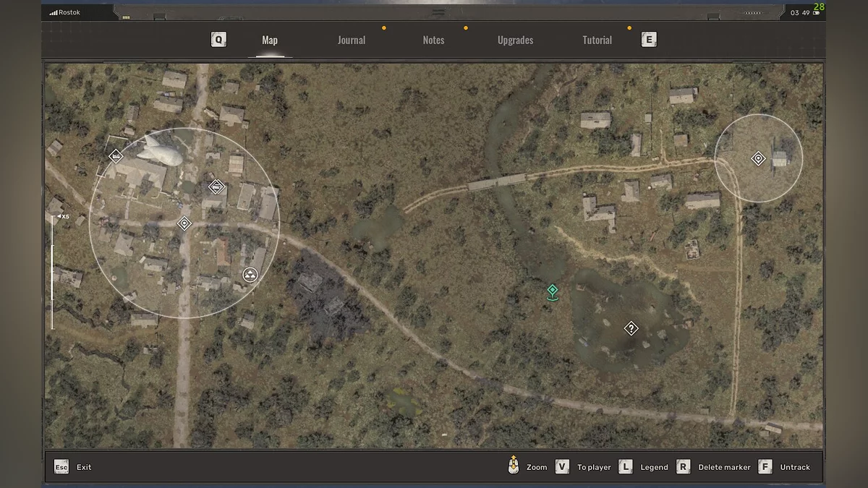Image resolution: width=868 pixels, height=488 pixels.
Task: Click the 03 49 clock display
Action: click(x=799, y=13)
